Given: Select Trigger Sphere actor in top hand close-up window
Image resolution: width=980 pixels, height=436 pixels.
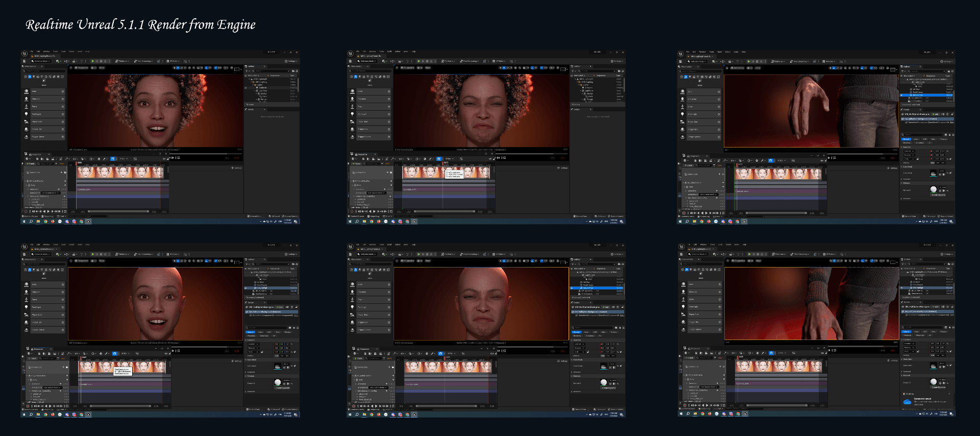Looking at the screenshot, I should pyautogui.click(x=700, y=137).
